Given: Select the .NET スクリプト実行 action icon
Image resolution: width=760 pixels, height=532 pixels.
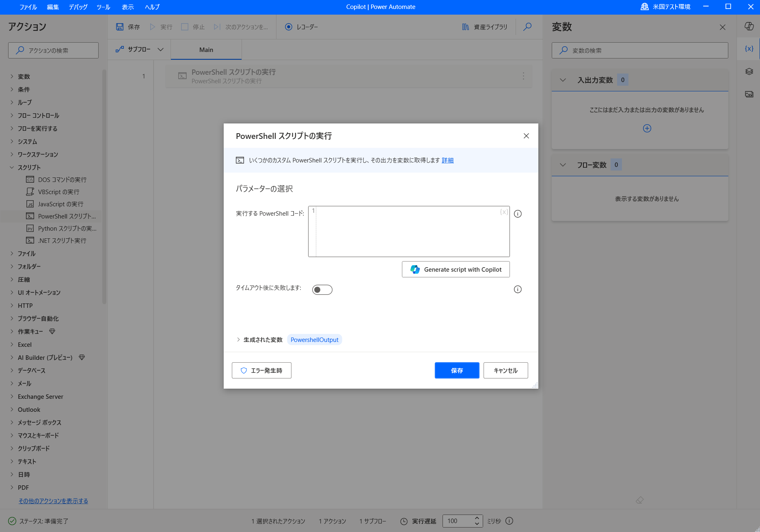Looking at the screenshot, I should (30, 240).
